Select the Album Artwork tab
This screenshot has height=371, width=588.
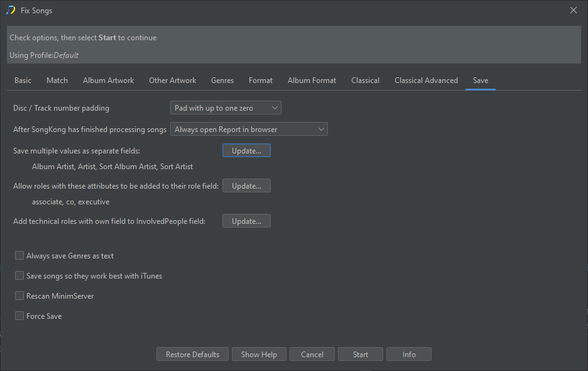pos(108,80)
